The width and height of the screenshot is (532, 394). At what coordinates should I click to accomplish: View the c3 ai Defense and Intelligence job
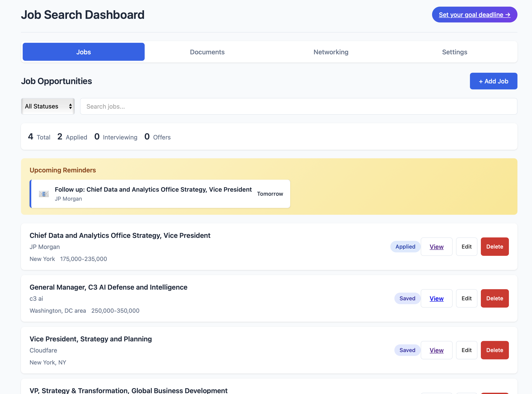436,298
